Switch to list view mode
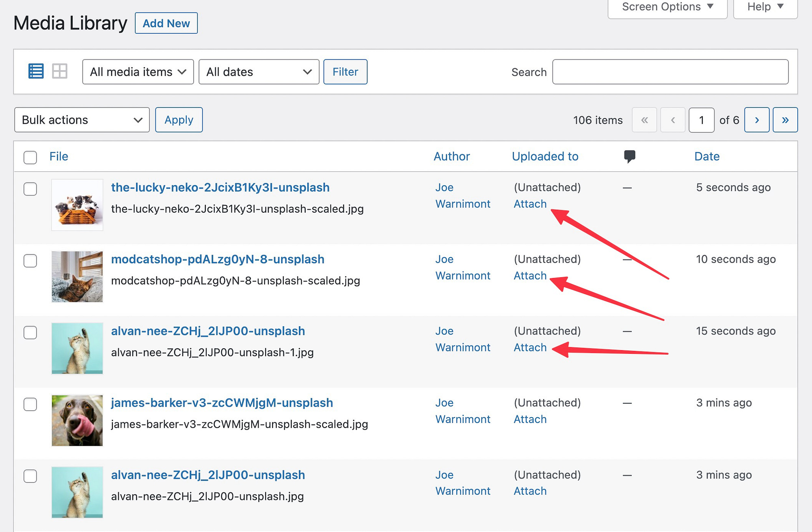This screenshot has height=532, width=812. [36, 71]
